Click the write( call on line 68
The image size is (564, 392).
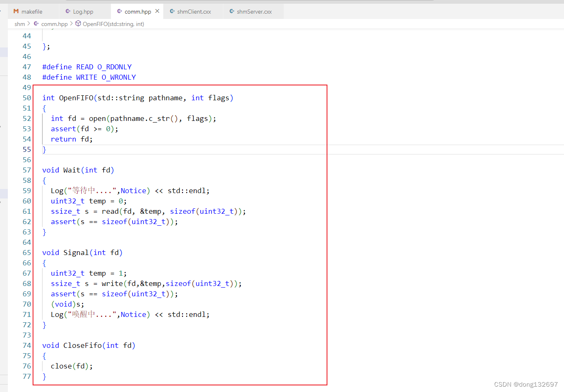114,283
